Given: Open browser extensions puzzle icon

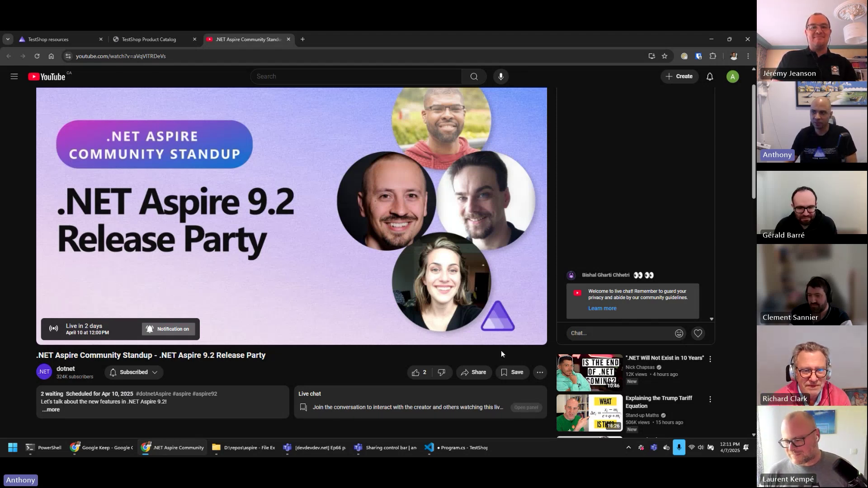Looking at the screenshot, I should tap(713, 56).
